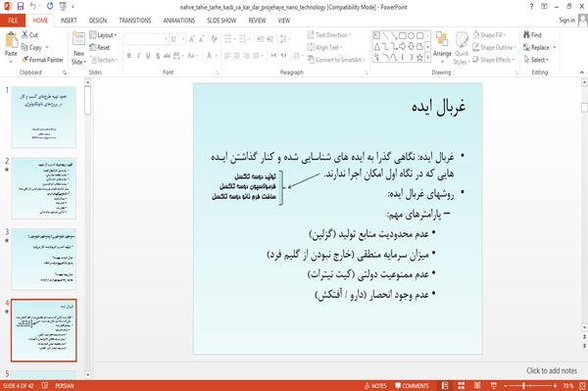Image resolution: width=588 pixels, height=391 pixels.
Task: Open the font name combo box
Action: [x=146, y=39]
